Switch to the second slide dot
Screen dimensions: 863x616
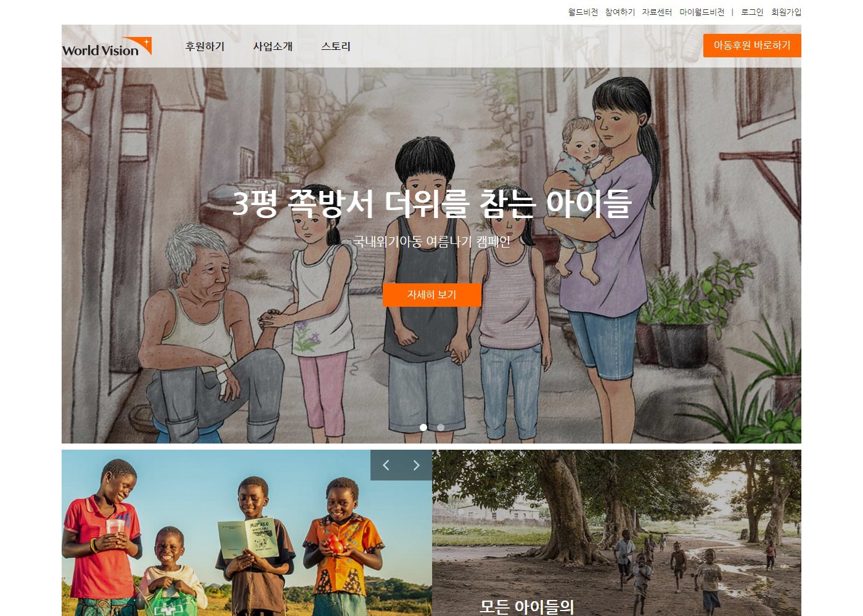click(x=441, y=428)
